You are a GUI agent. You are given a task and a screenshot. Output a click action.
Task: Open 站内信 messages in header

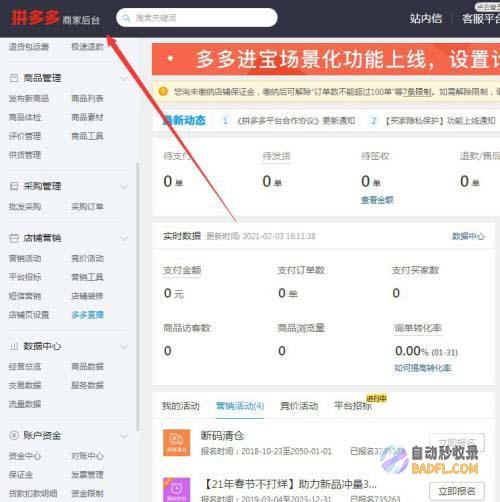426,18
